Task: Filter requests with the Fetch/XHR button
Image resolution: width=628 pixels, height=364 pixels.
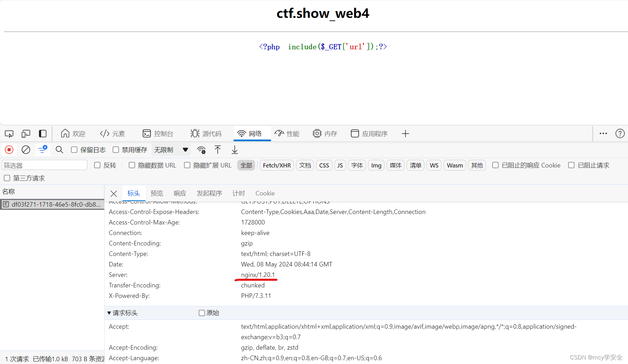Action: tap(276, 165)
